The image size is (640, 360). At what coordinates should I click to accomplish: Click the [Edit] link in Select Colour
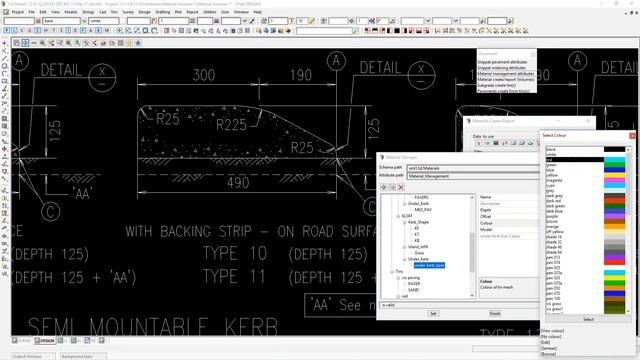545,342
